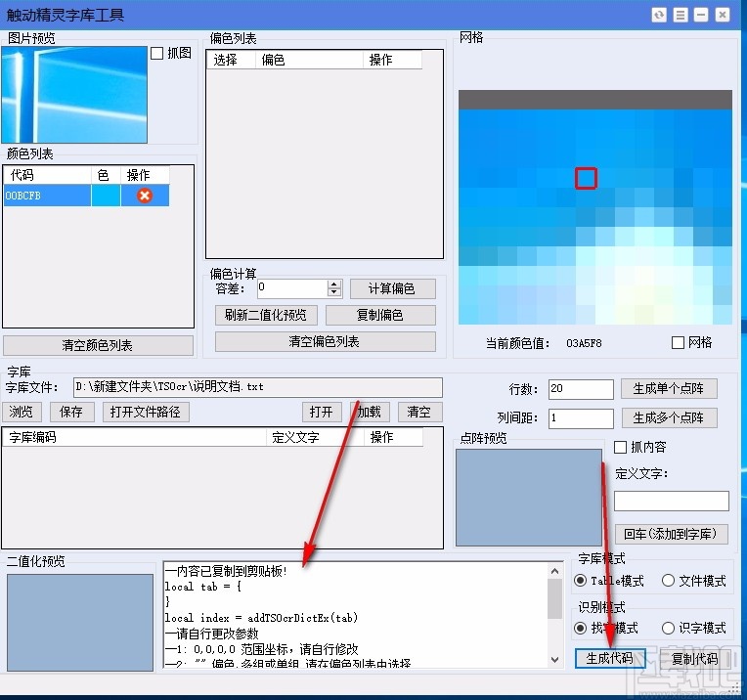
Task: Click the 字库编码 column header
Action: click(134, 437)
